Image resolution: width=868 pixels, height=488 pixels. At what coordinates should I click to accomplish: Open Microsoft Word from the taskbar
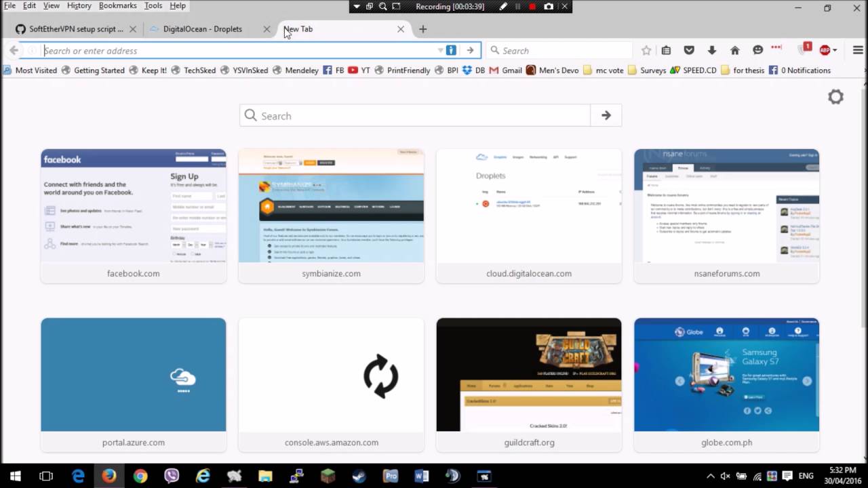[x=421, y=476]
